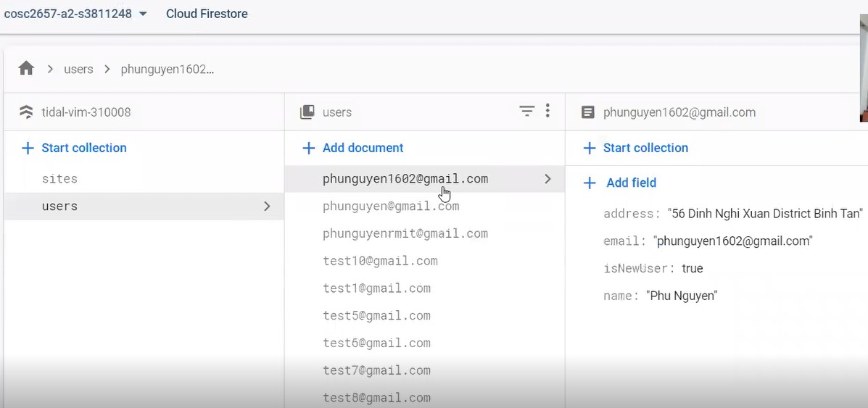
Task: Click the isNewUser field value true
Action: [x=692, y=268]
